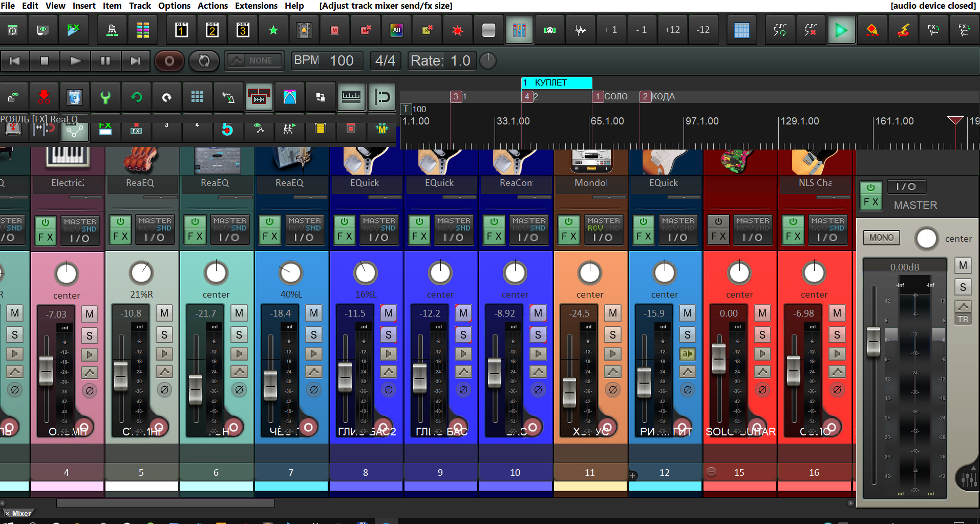Click the recycle bin toolbar icon

point(75,97)
